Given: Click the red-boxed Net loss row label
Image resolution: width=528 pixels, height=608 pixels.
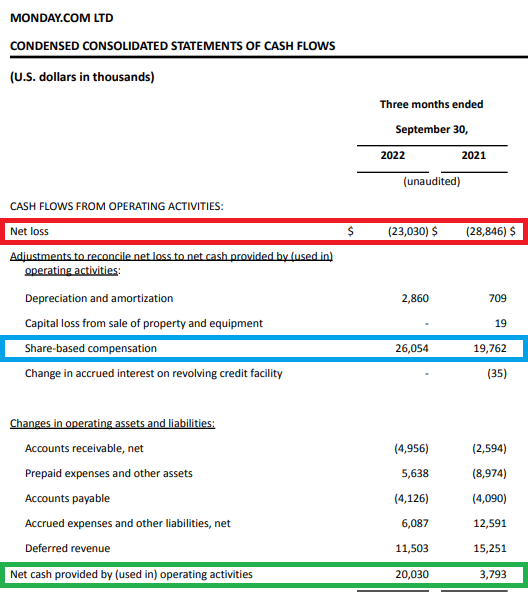Looking at the screenshot, I should point(29,231).
